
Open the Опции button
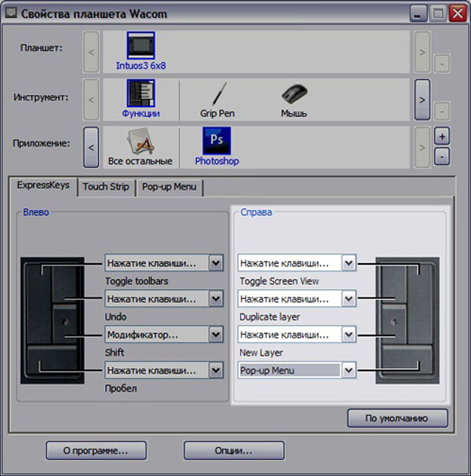pos(234,451)
